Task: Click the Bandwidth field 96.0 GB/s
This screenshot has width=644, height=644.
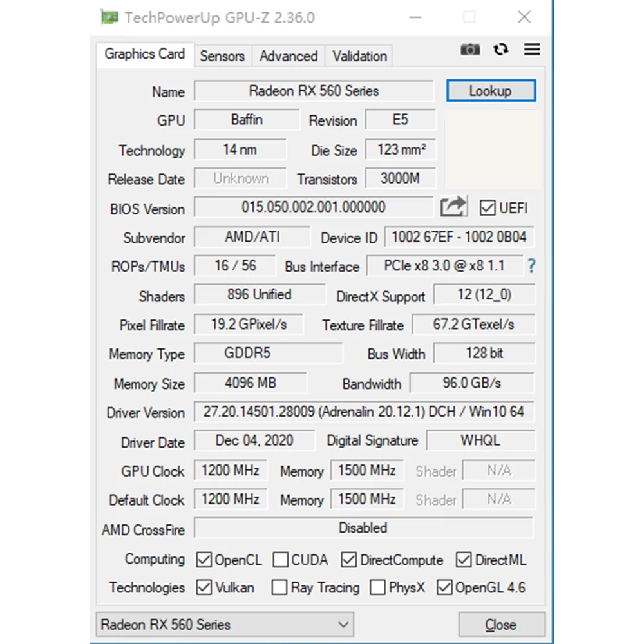Action: coord(472,383)
